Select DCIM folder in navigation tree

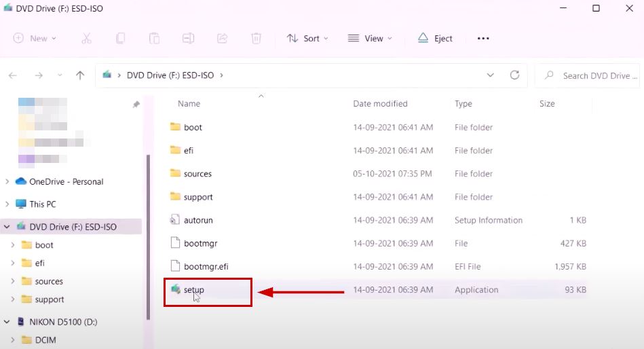45,340
